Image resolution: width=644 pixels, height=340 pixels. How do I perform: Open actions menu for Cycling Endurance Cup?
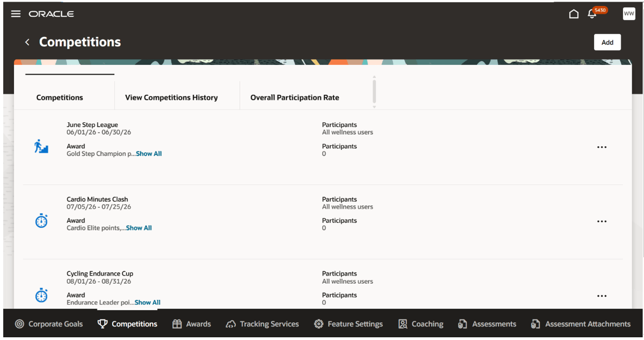pyautogui.click(x=602, y=296)
